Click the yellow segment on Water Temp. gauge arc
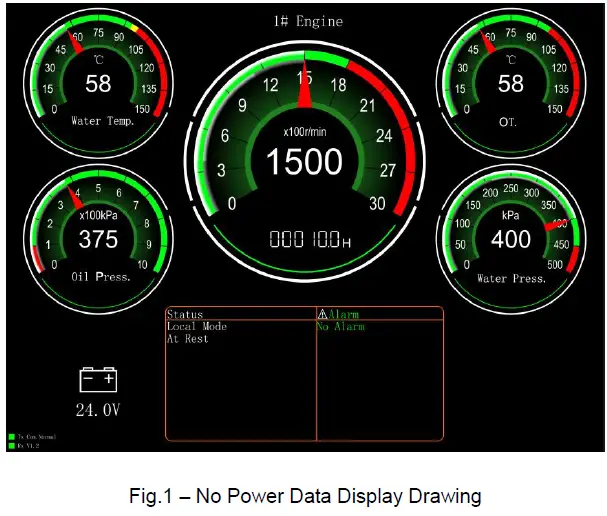The image size is (607, 516). point(134,28)
